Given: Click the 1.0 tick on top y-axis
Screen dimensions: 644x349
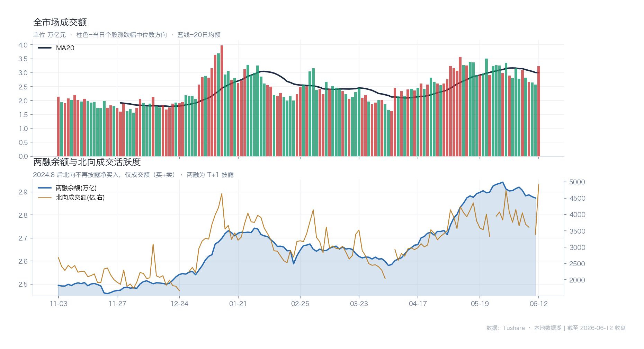Looking at the screenshot, I should 23,129.
